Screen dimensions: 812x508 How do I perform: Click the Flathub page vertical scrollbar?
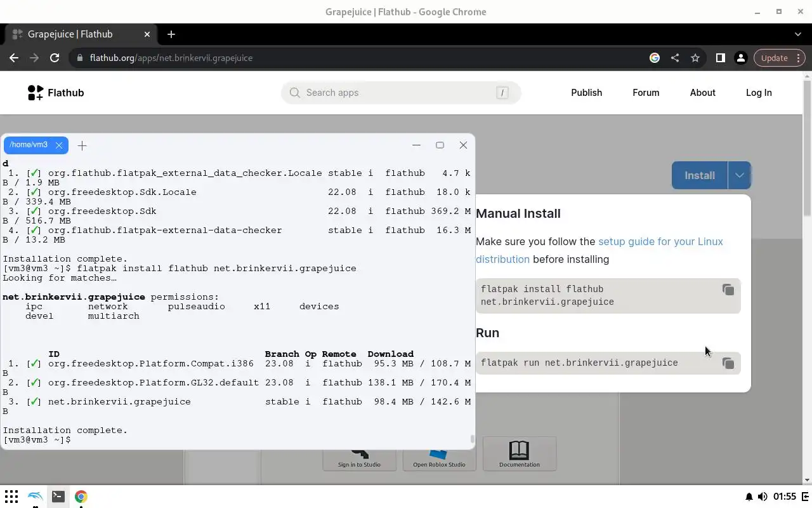807,147
